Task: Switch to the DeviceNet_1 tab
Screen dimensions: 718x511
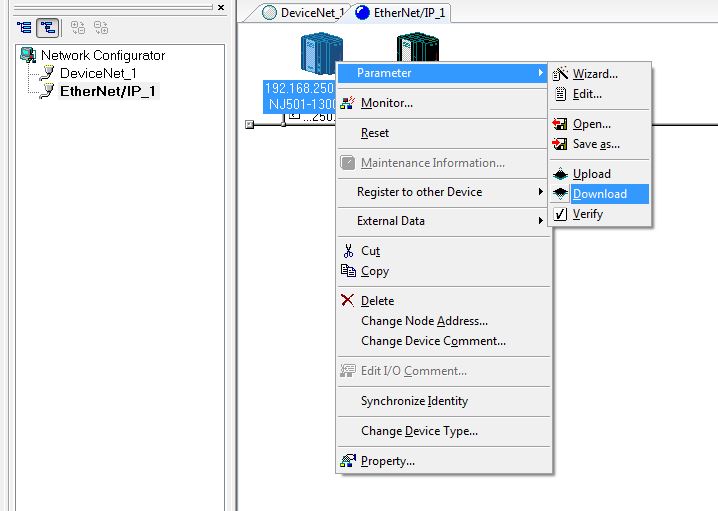Action: point(302,13)
